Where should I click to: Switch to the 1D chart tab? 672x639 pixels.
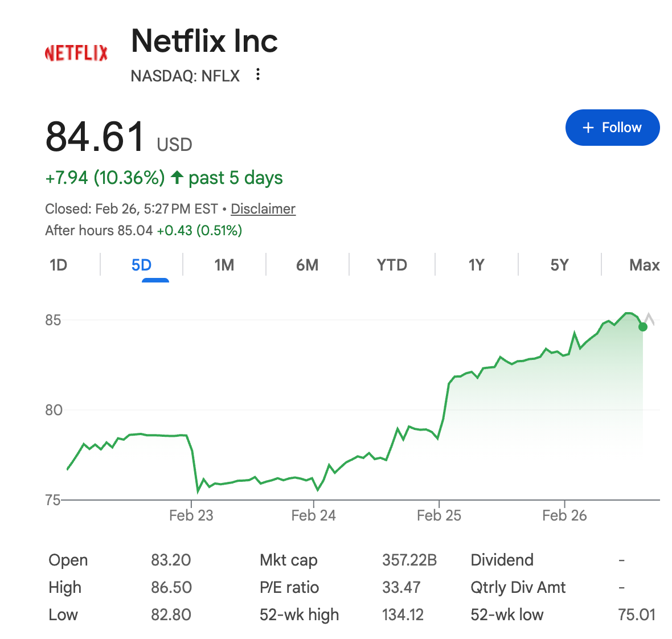pos(58,265)
